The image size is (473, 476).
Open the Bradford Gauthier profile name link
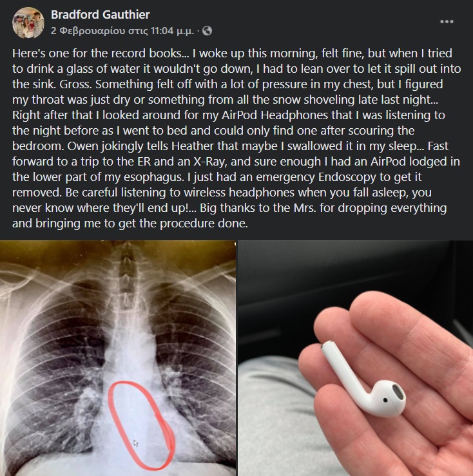pyautogui.click(x=101, y=14)
